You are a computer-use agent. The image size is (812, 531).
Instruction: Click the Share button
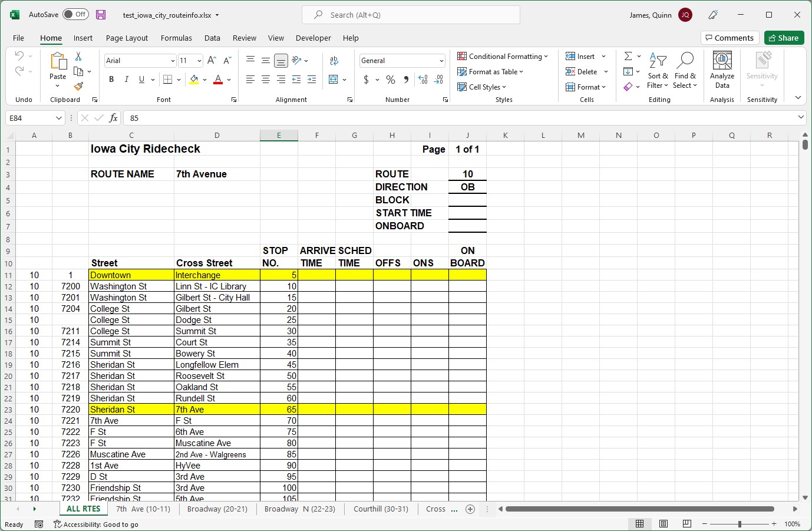point(784,37)
